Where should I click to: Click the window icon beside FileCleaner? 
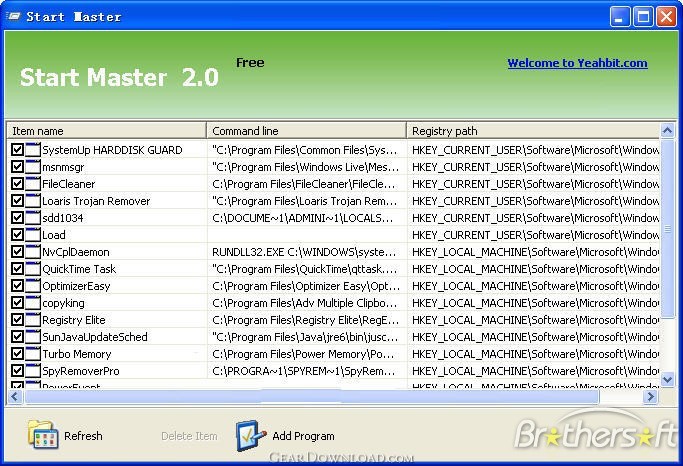33,184
